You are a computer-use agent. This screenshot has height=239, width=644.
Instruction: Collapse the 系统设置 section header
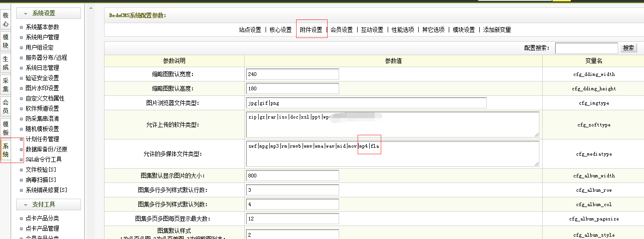tap(49, 14)
